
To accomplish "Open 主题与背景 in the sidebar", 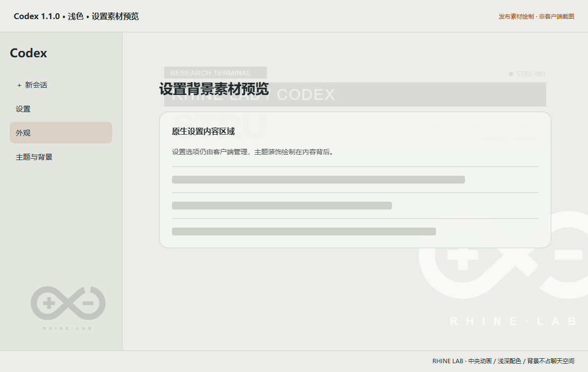I will pyautogui.click(x=61, y=157).
